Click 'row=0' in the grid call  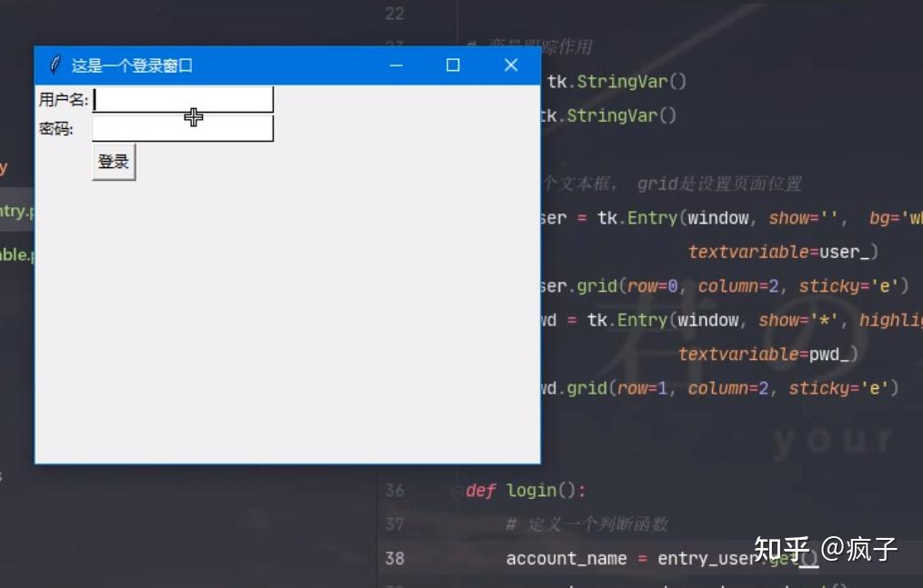click(653, 286)
